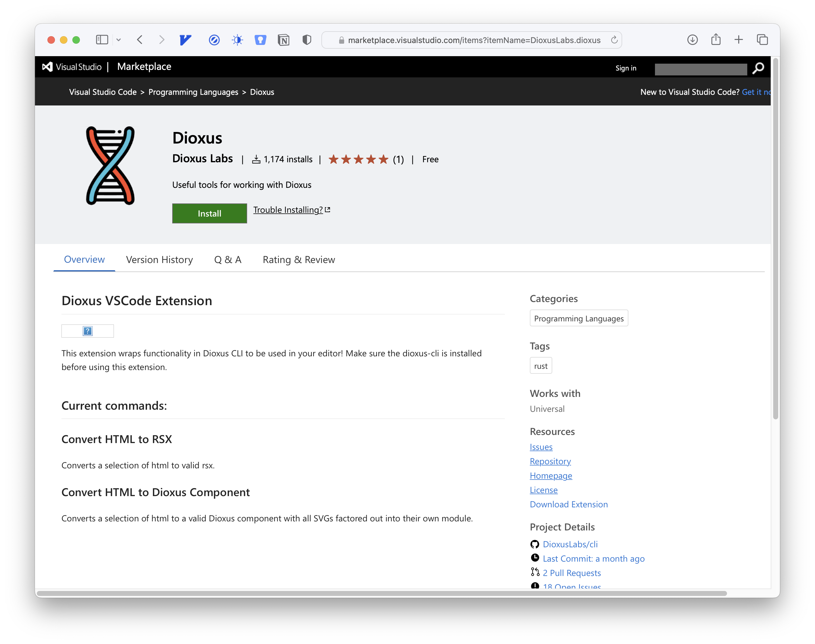Click the 1Password extension icon in the toolbar

[260, 40]
